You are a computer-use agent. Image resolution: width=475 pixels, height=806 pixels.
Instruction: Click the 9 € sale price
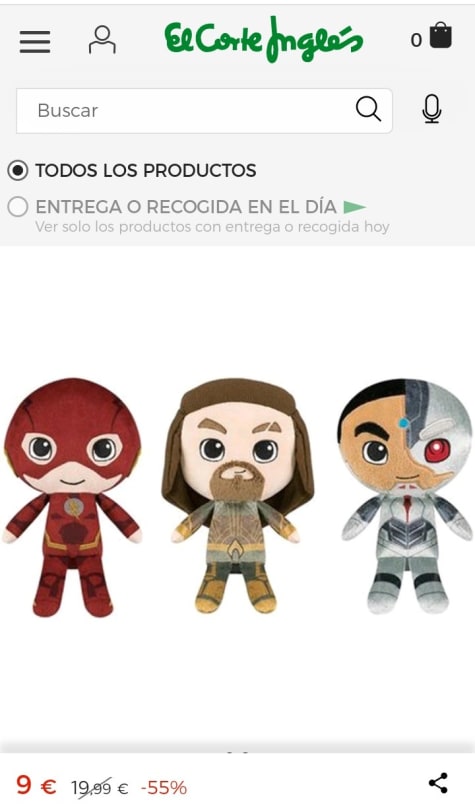(36, 785)
